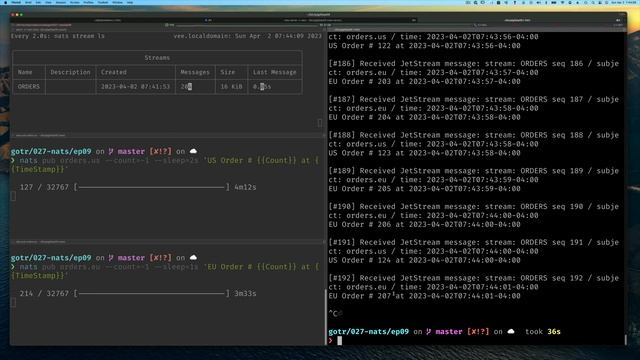Open the iTerm2 application menu
Image resolution: width=640 pixels, height=360 pixels.
(x=16, y=2)
